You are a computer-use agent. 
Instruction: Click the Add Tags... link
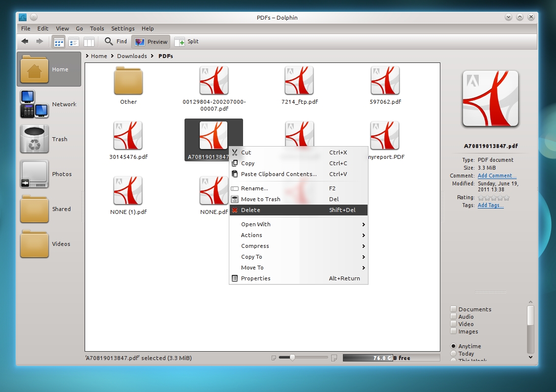(x=491, y=205)
